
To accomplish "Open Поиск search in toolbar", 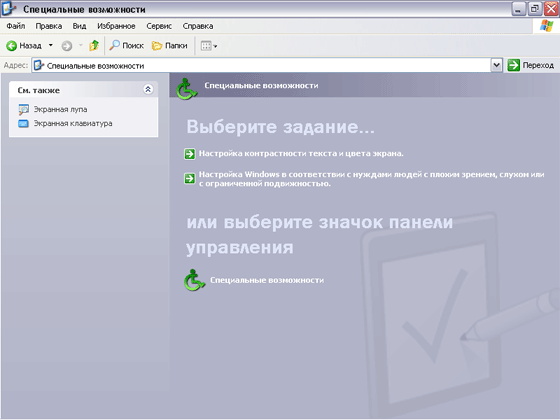I will tap(126, 45).
